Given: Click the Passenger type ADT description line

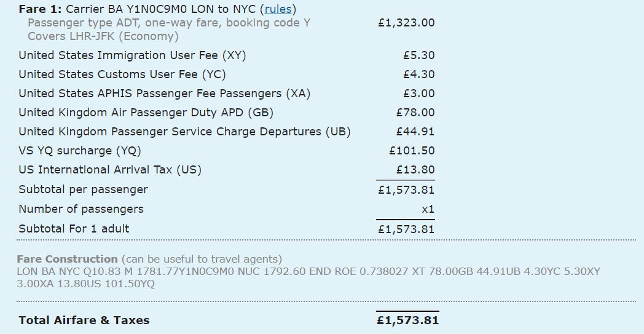Looking at the screenshot, I should [x=169, y=23].
